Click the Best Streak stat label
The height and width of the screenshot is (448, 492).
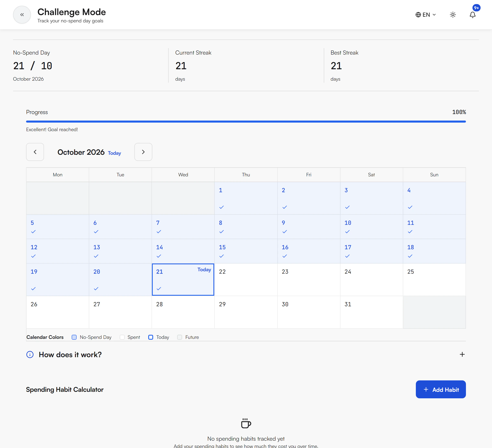click(344, 53)
